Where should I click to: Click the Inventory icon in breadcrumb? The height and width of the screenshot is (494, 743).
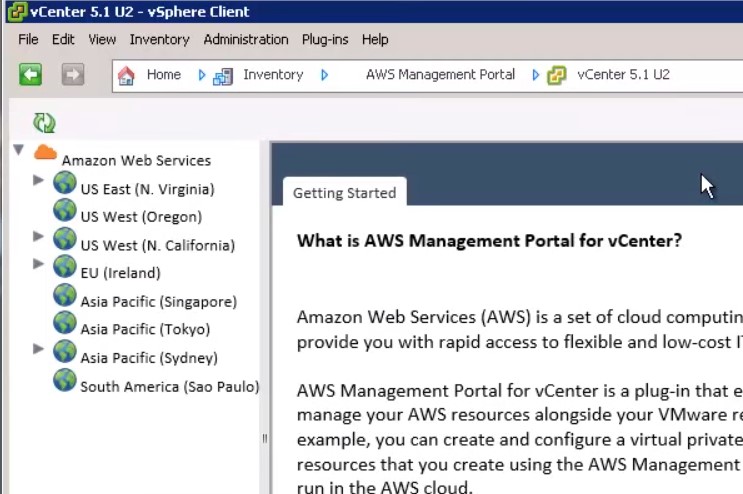tap(223, 76)
